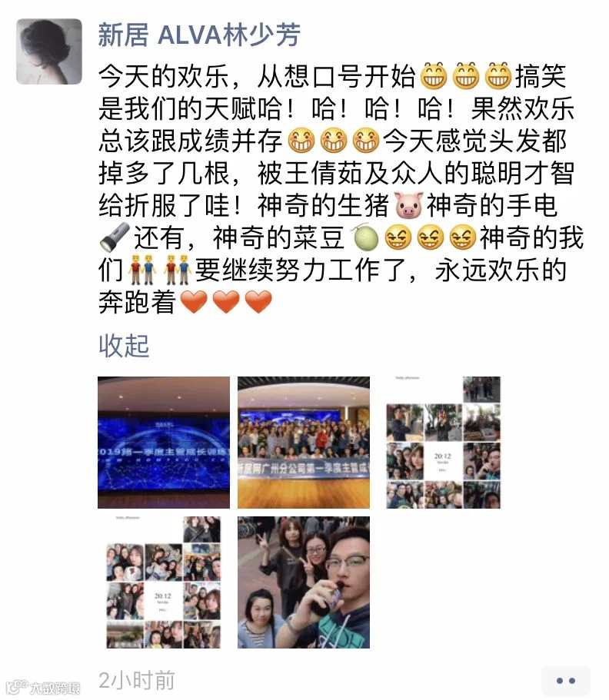Tap the watermark logo at the bottom-left corner
609x700 pixels.
pos(43,687)
